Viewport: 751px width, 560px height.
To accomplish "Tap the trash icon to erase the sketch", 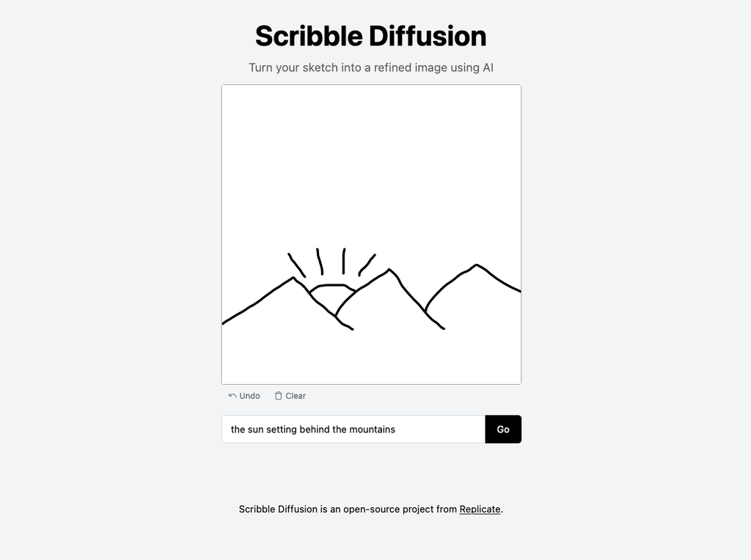I will [x=278, y=395].
